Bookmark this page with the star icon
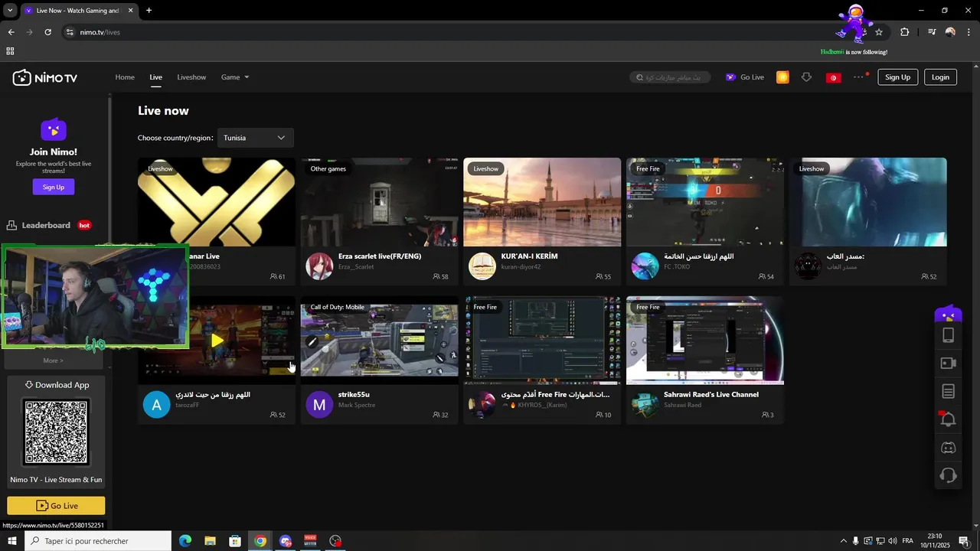Screen dimensions: 980x551 click(x=879, y=32)
